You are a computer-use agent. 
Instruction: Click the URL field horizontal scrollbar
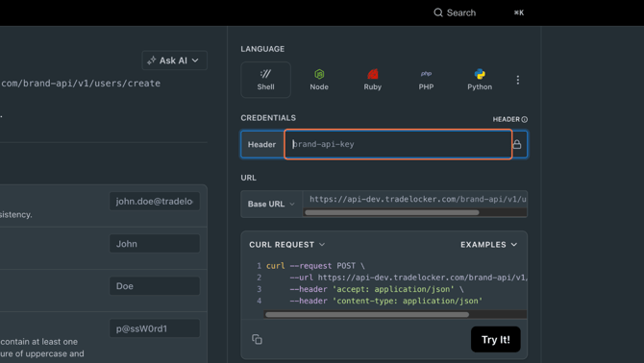click(x=392, y=212)
